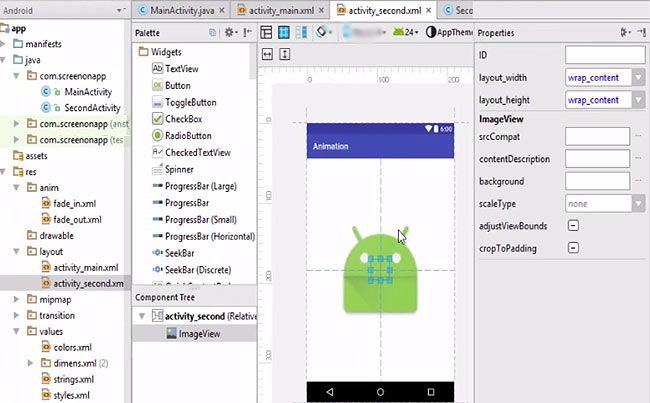This screenshot has width=650, height=403.
Task: Open scaleType dropdown
Action: coord(638,204)
